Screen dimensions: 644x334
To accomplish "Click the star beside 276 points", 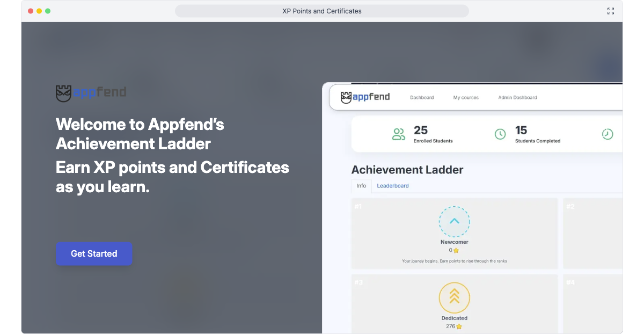I will pos(459,326).
